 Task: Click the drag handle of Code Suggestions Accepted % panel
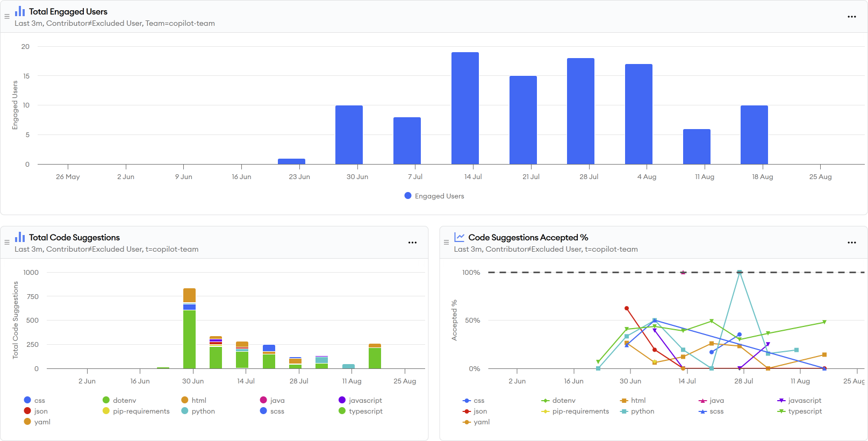click(446, 243)
